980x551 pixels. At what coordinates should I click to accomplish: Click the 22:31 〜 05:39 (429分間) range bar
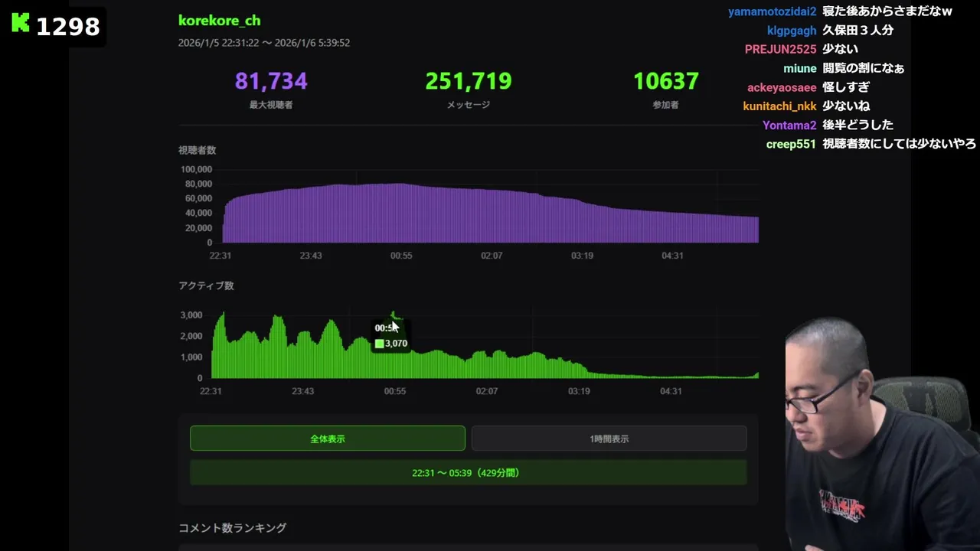tap(468, 472)
